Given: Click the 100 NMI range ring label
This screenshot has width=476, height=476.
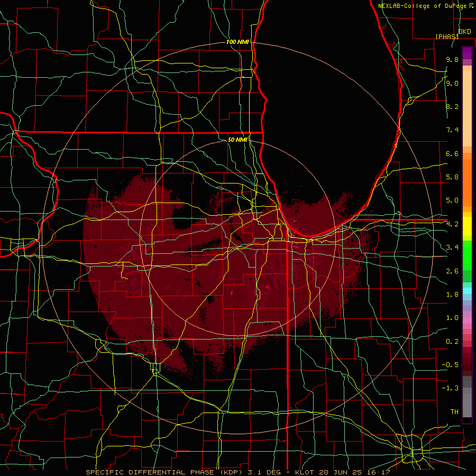Looking at the screenshot, I should [237, 42].
